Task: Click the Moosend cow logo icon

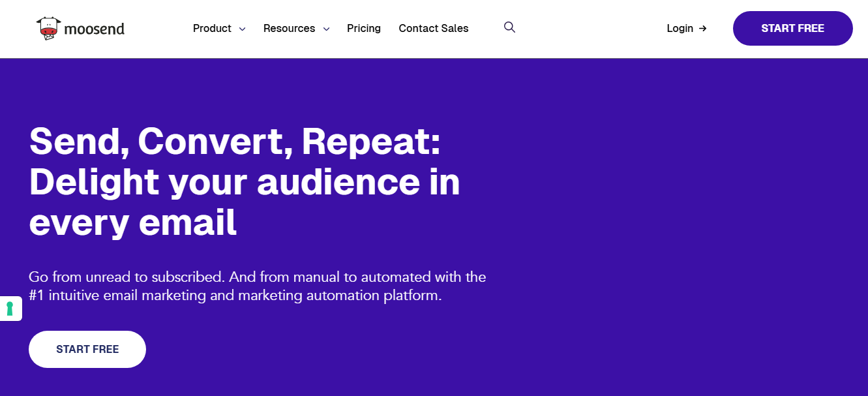Action: (48, 29)
